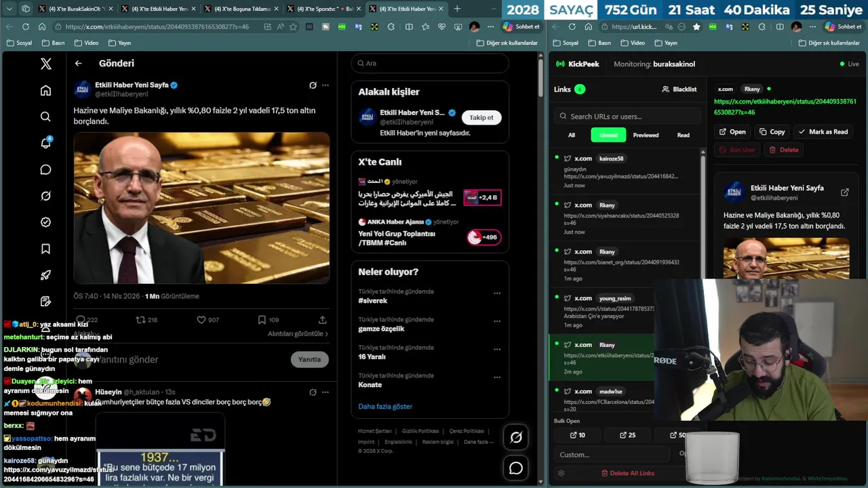
Task: Focus KickPeek Search URLs or users field
Action: pos(626,116)
